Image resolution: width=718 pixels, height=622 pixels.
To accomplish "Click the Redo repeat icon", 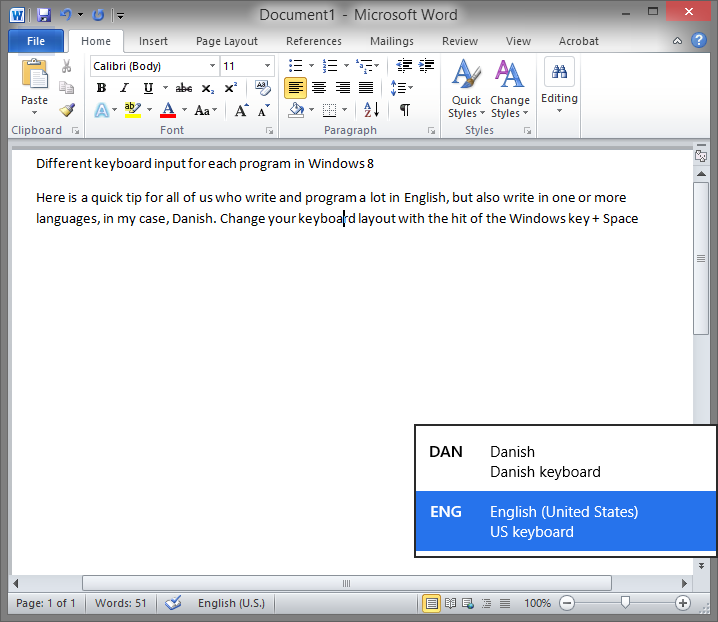I will 98,15.
